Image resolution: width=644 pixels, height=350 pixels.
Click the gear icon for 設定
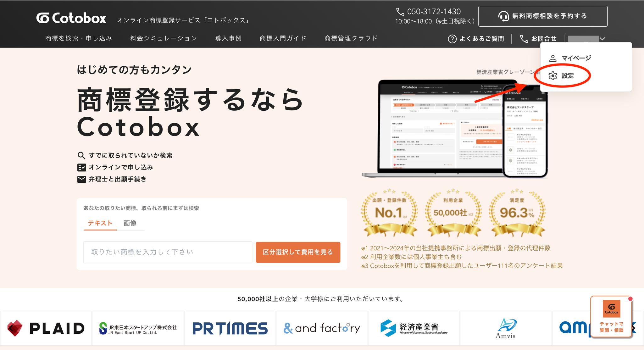[553, 76]
